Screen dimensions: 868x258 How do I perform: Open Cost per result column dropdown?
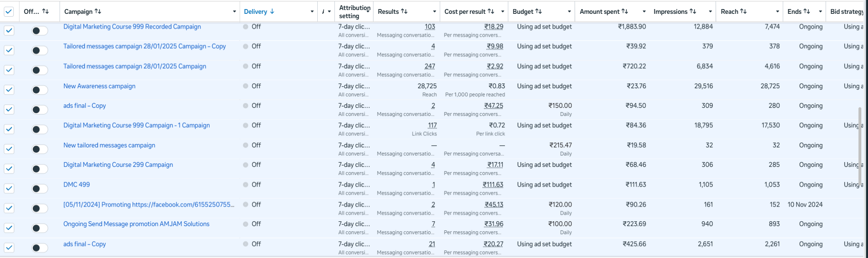[x=503, y=11]
